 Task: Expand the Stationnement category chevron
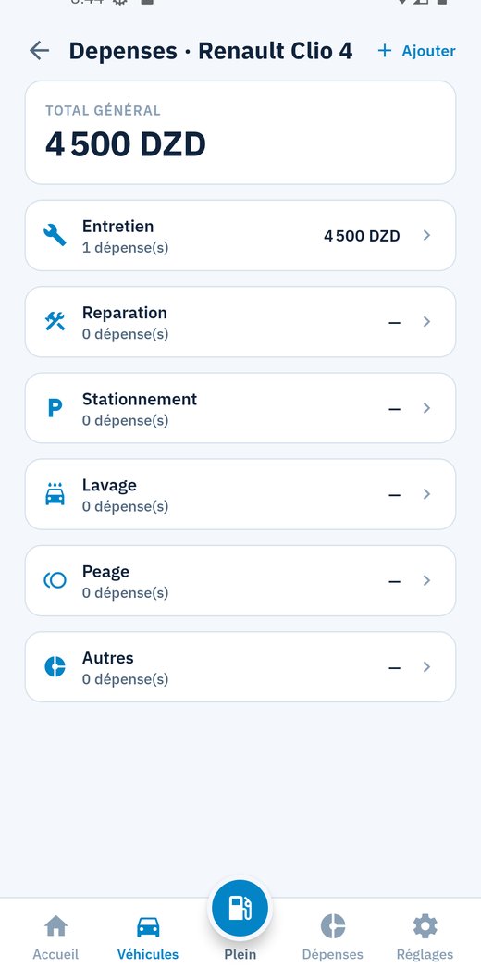(426, 408)
